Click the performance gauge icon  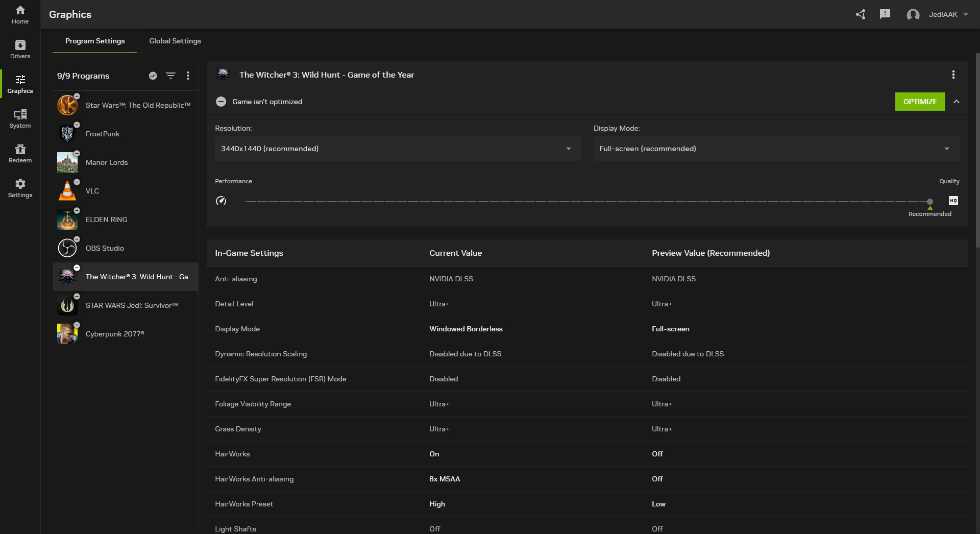coord(221,201)
